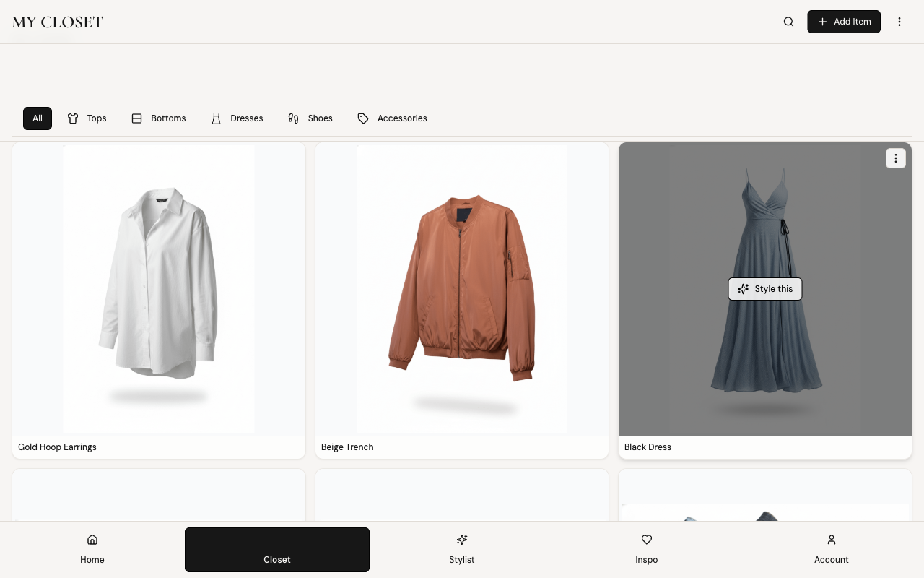The width and height of the screenshot is (924, 578).
Task: Filter closet by Shoes
Action: (310, 118)
